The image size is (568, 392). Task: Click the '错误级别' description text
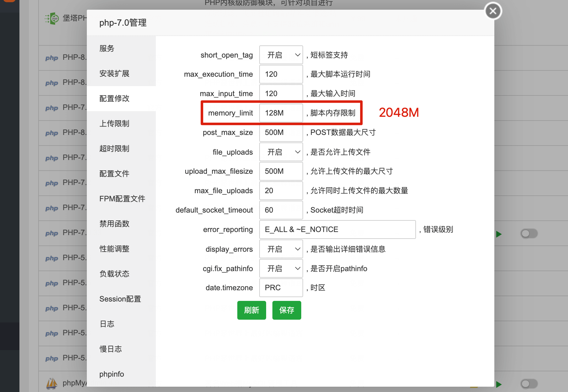pos(438,230)
